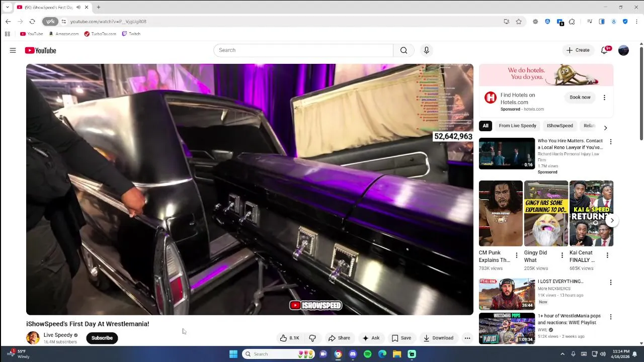Open Spotify from the taskbar
644x362 pixels.
368,354
